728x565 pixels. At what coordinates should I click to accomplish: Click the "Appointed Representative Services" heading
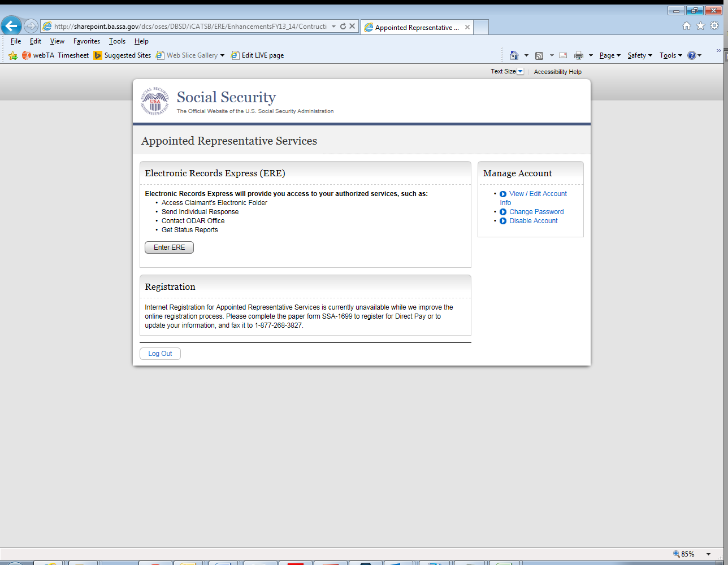pos(229,141)
